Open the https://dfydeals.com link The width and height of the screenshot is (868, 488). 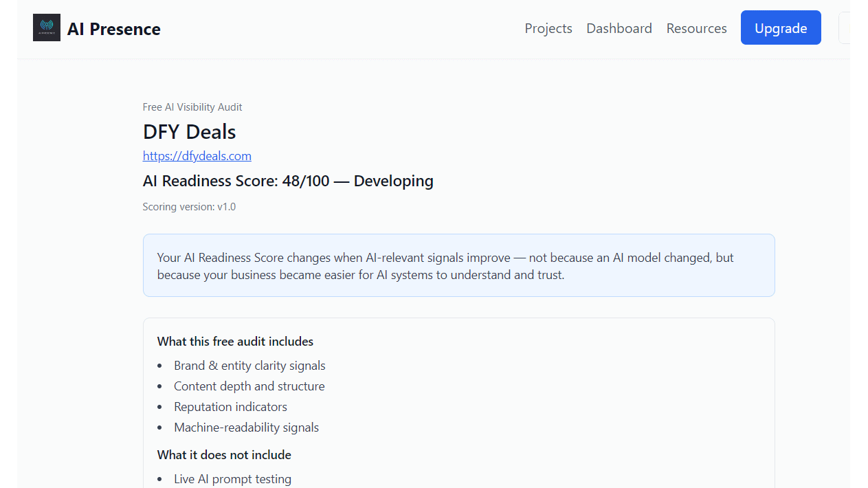pyautogui.click(x=197, y=156)
